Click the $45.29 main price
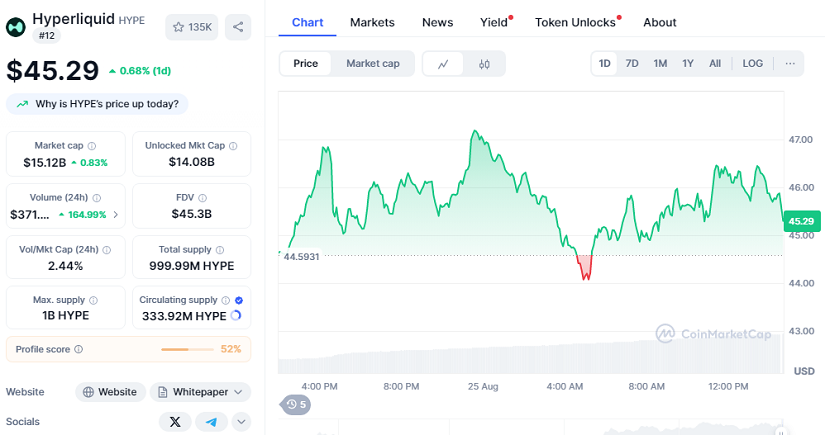Screen dimensions: 825x435 (x=53, y=70)
